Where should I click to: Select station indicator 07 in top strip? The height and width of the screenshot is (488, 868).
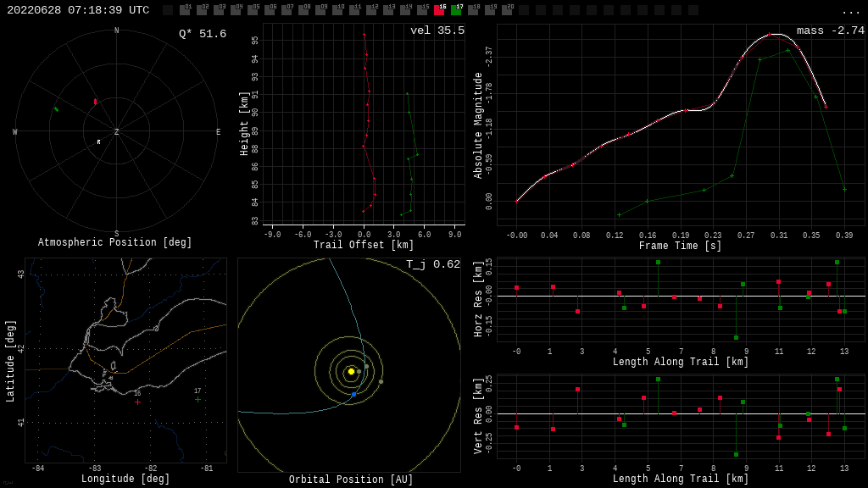coord(287,9)
